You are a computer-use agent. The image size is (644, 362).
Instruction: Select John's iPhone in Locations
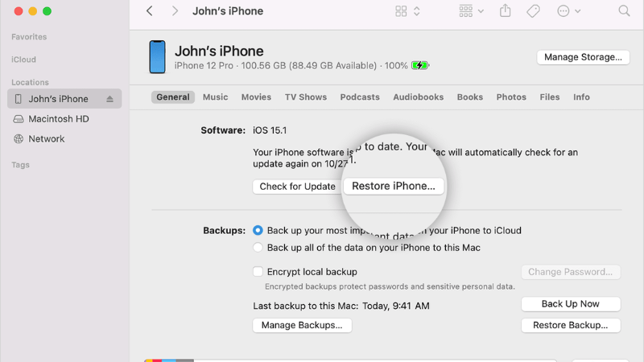(64, 99)
